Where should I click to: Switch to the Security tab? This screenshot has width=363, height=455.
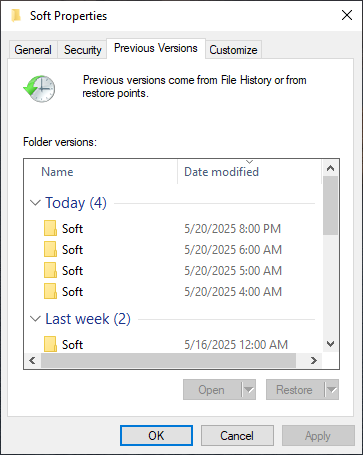[x=83, y=50]
